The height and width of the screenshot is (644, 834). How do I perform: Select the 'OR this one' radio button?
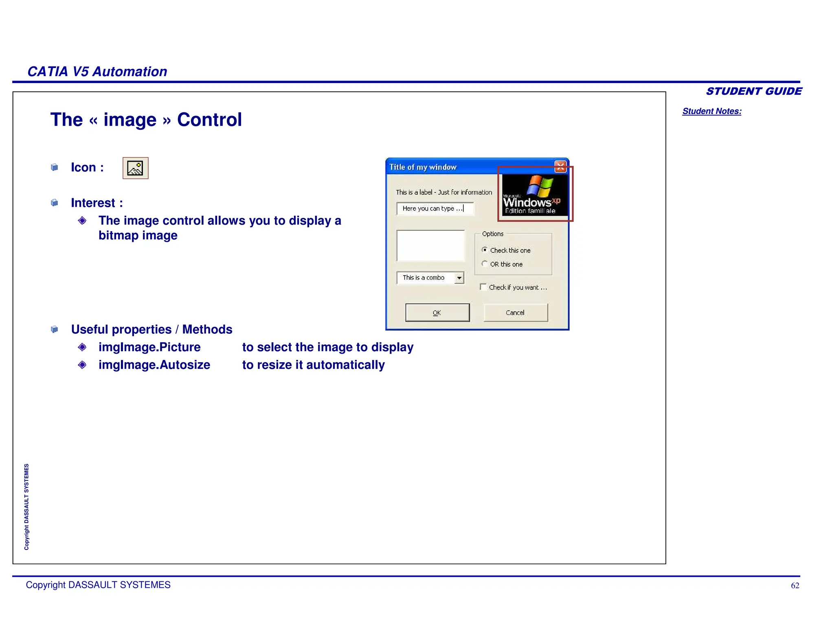pyautogui.click(x=484, y=264)
